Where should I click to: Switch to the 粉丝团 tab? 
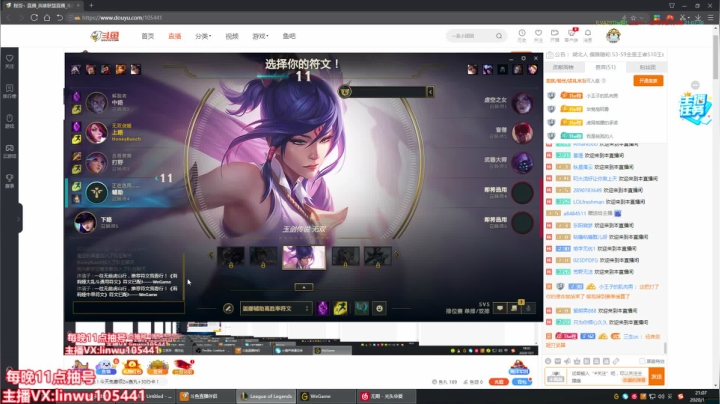(647, 67)
